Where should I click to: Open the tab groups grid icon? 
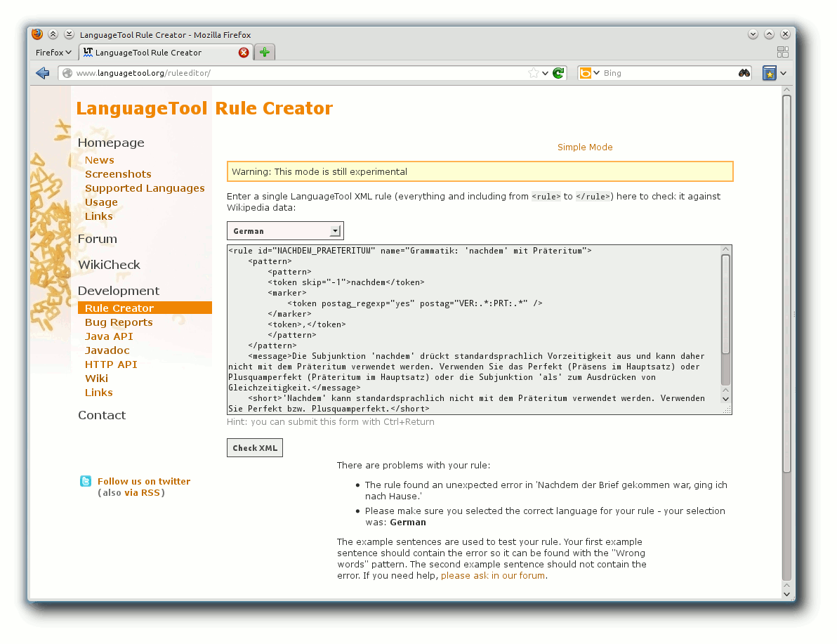click(x=782, y=52)
